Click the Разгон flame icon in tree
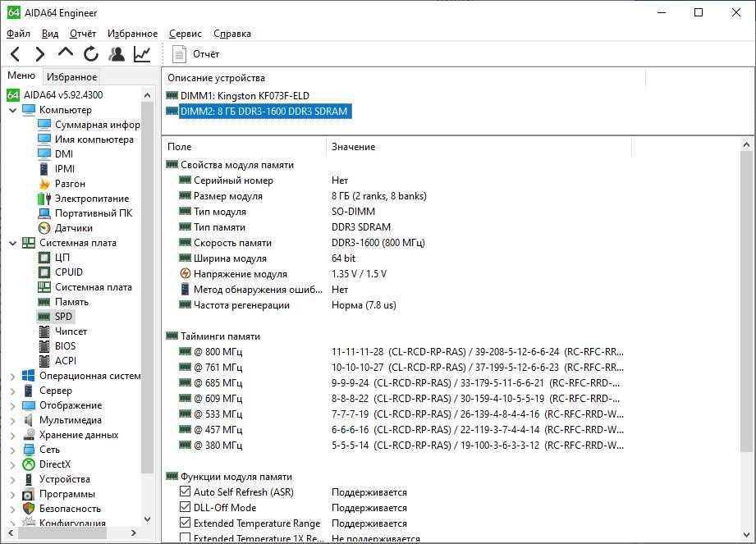 [x=44, y=184]
